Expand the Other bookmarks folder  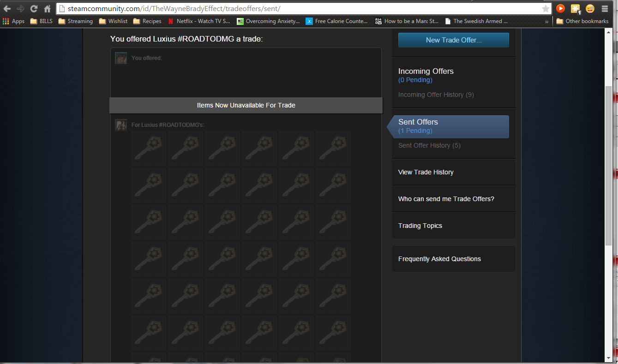coord(582,21)
